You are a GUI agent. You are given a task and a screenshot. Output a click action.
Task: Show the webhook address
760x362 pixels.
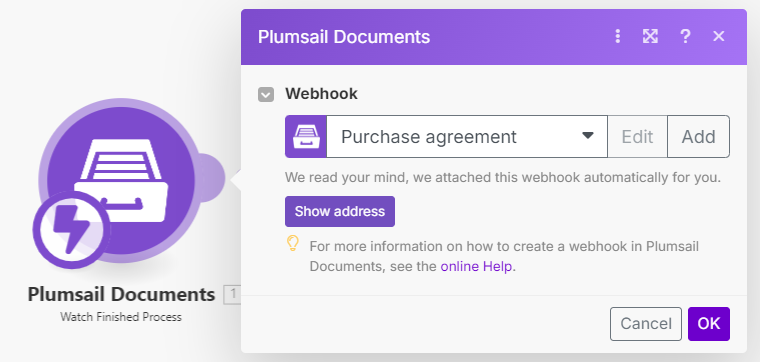[x=340, y=211]
